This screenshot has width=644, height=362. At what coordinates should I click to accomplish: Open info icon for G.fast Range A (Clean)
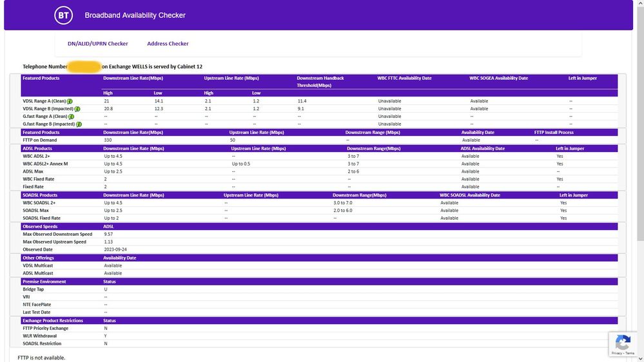tap(71, 117)
